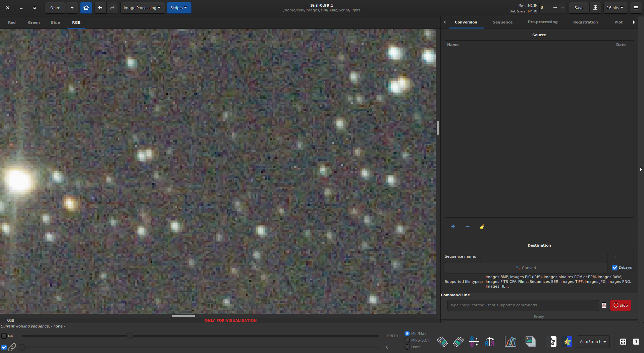The image size is (644, 353).
Task: Open the Pre-processing tab
Action: (x=543, y=22)
